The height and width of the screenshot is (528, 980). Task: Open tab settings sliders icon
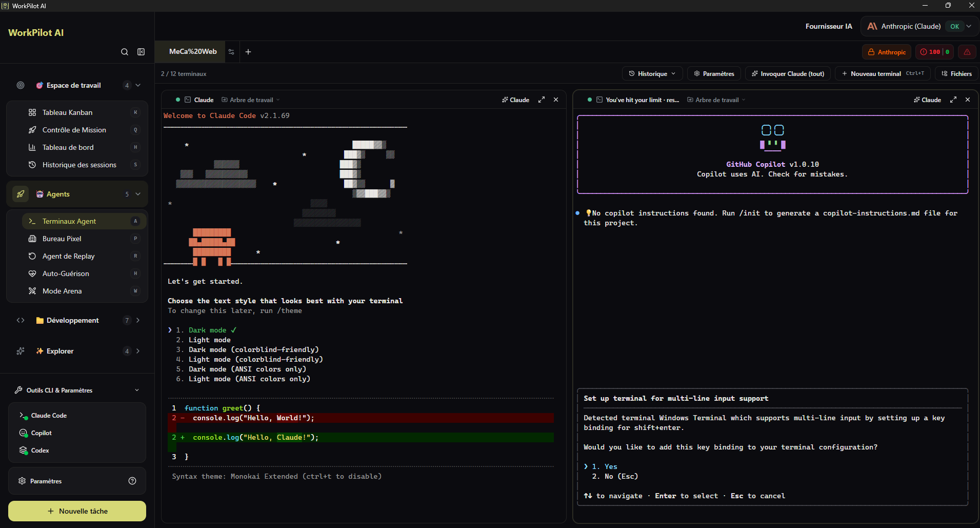pos(231,52)
